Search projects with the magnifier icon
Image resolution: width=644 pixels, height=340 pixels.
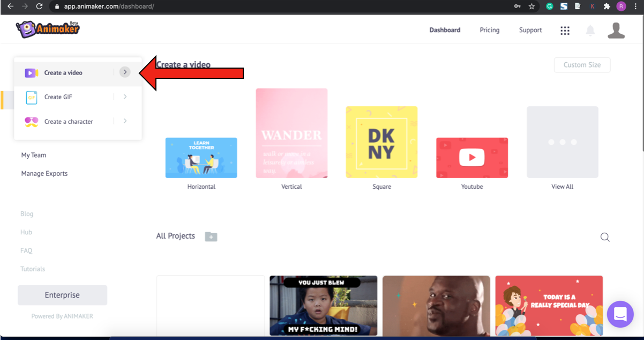[605, 237]
